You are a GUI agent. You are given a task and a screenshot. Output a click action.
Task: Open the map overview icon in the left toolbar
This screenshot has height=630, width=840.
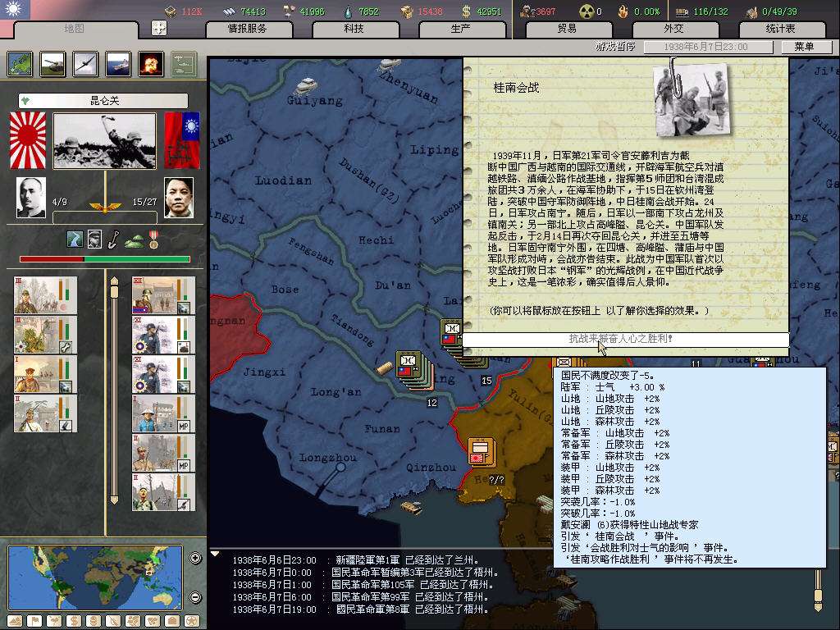(x=20, y=64)
